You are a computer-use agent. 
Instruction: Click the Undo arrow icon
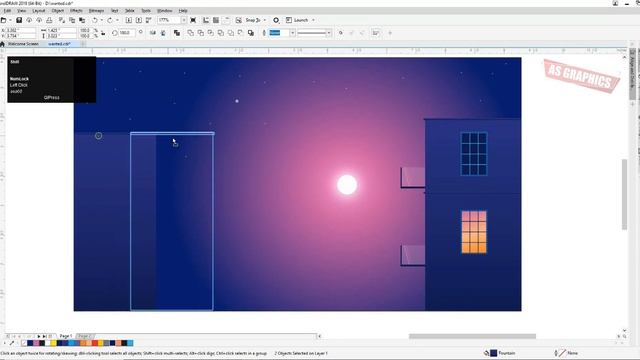pyautogui.click(x=95, y=20)
